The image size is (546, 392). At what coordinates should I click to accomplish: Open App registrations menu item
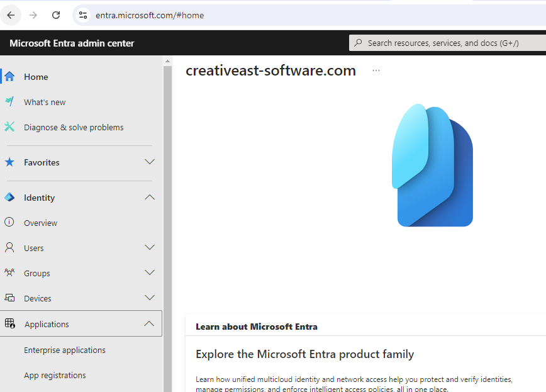click(55, 376)
